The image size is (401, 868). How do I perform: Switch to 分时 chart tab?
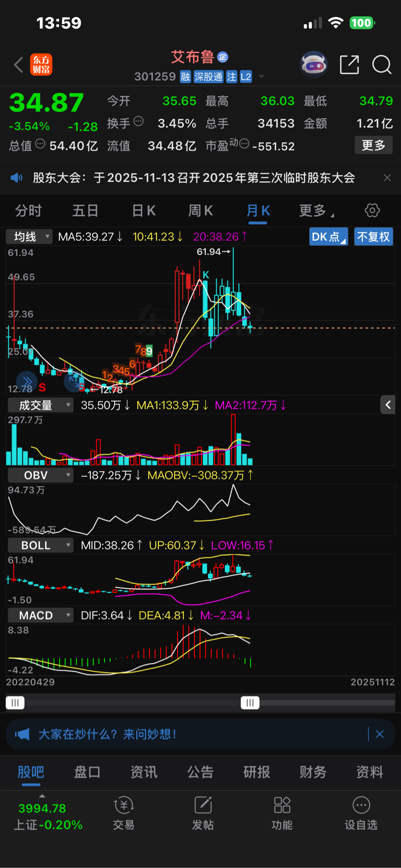[x=28, y=210]
